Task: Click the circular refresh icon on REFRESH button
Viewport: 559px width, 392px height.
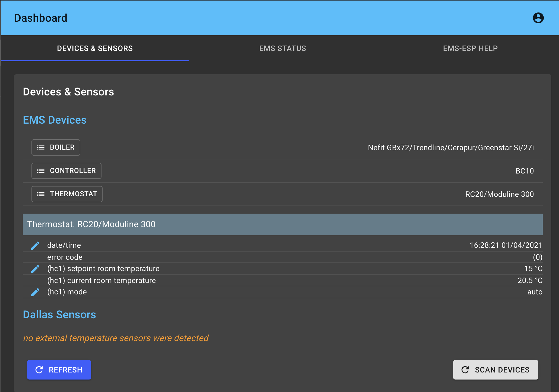Action: point(39,370)
